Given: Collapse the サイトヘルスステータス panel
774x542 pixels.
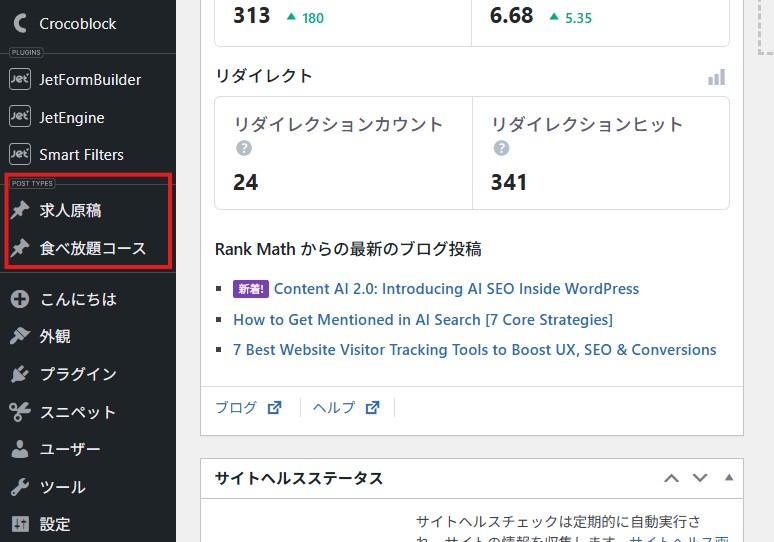Looking at the screenshot, I should pyautogui.click(x=728, y=478).
